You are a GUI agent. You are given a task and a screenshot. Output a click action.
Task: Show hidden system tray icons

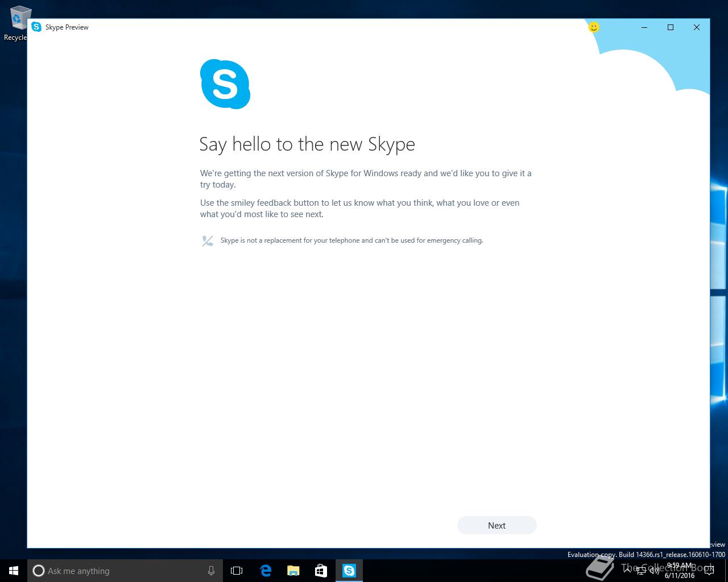(x=627, y=571)
